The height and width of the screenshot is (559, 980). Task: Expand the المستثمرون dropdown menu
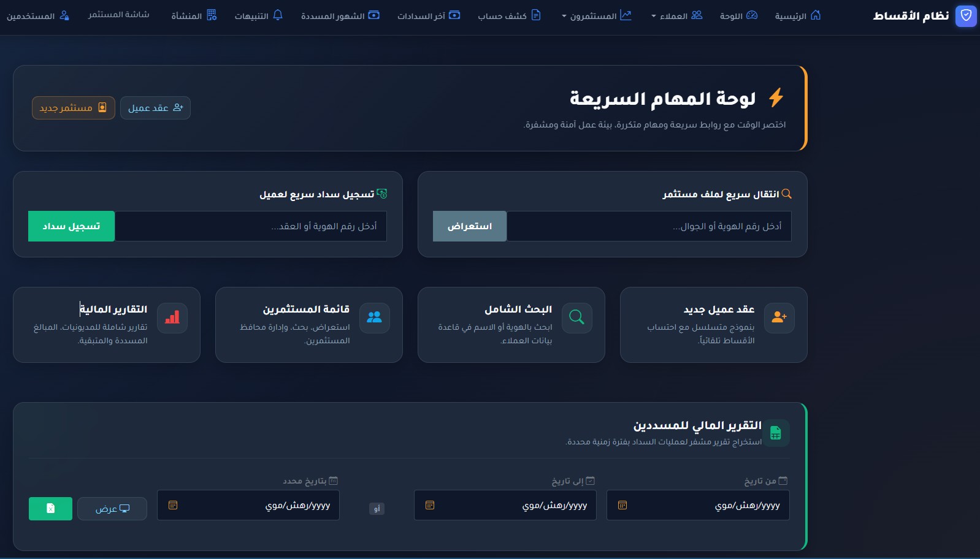pos(596,15)
